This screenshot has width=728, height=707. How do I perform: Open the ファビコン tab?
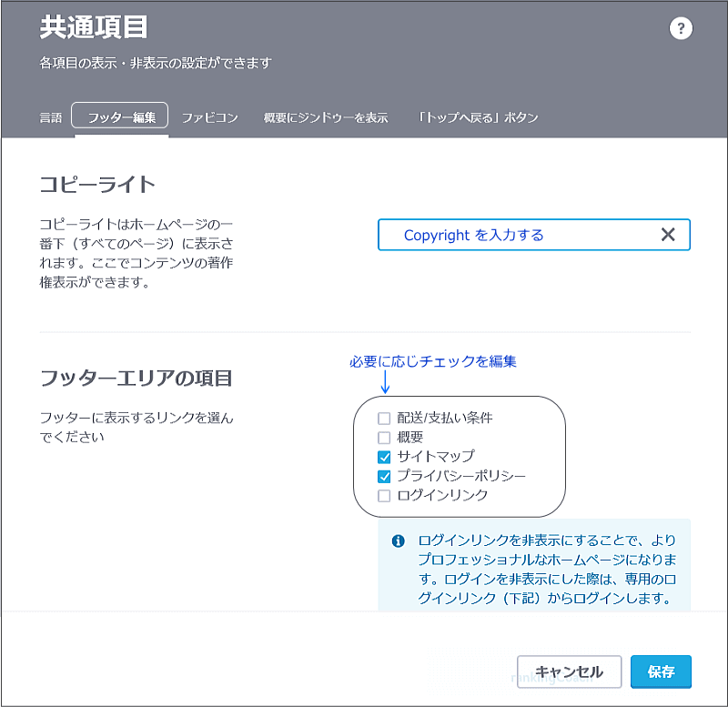[x=210, y=116]
